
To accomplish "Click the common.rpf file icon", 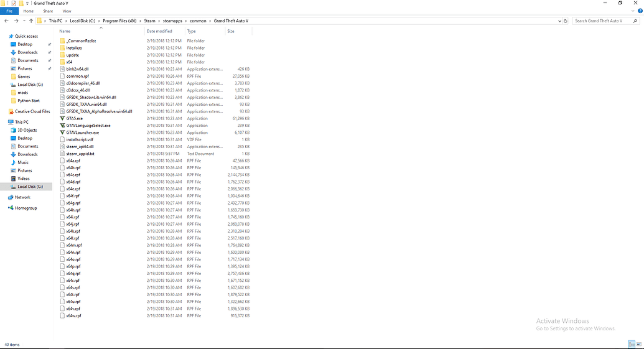I will [62, 76].
